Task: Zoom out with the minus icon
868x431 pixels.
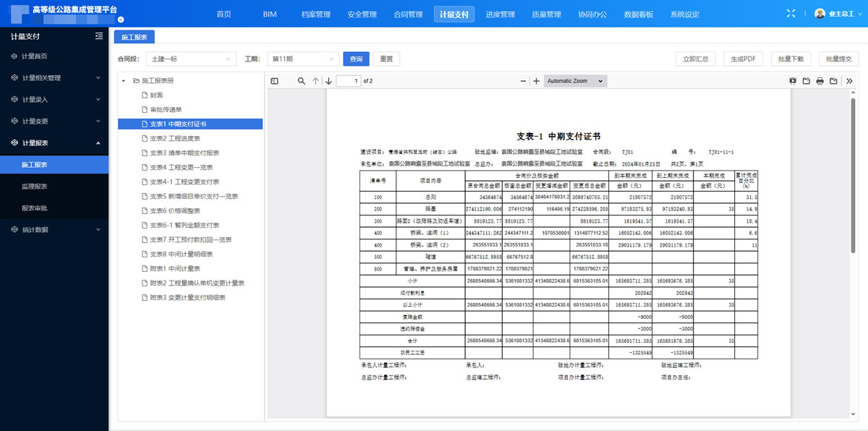Action: coord(524,81)
